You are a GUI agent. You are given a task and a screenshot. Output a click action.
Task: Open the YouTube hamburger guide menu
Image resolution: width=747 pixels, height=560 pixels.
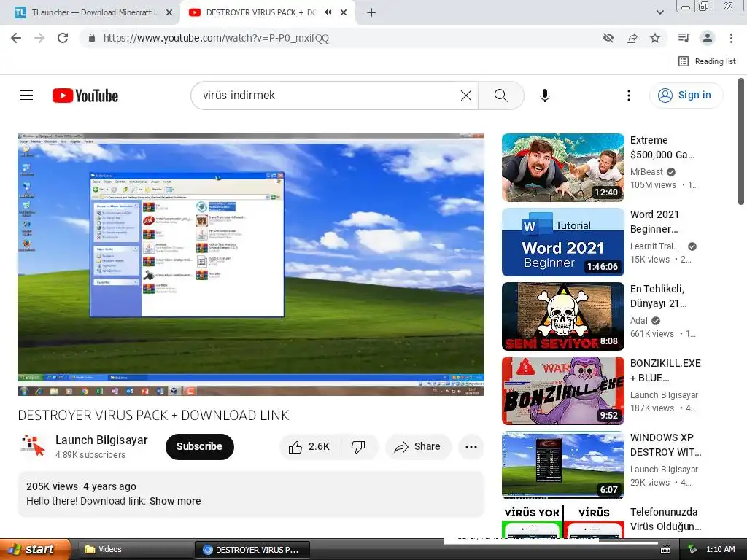[26, 96]
